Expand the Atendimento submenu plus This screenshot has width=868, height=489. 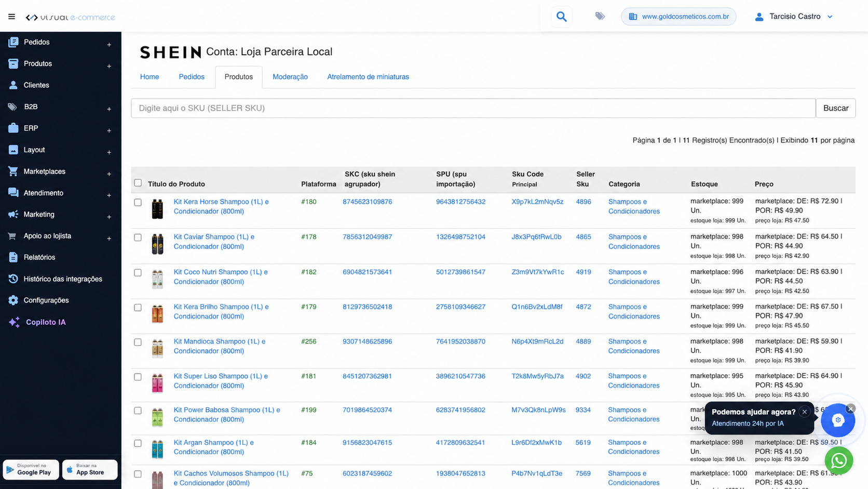click(x=109, y=195)
